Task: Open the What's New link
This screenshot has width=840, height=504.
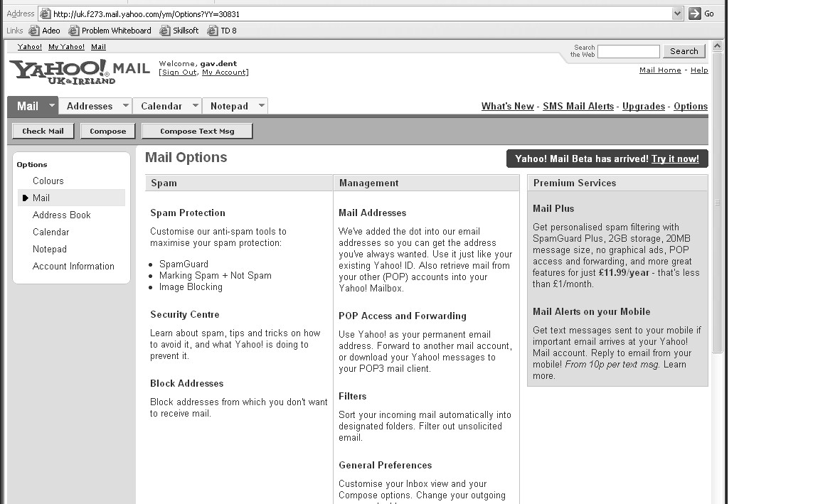Action: (507, 106)
